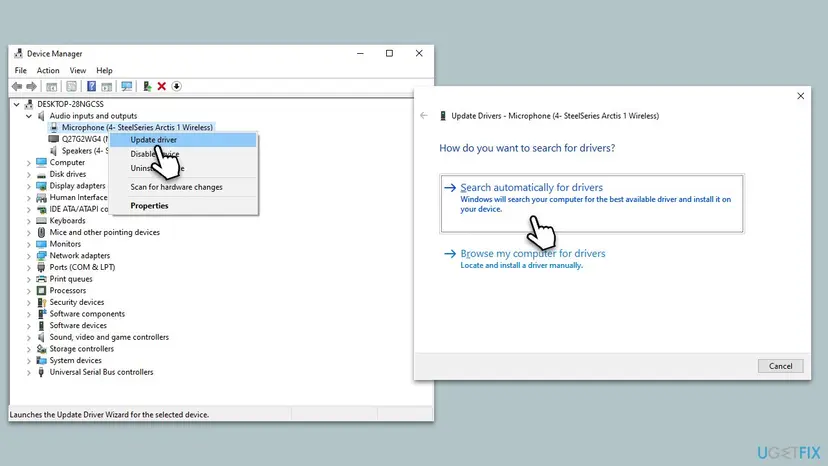Screen dimensions: 828x466
Task: Select the Sound, video and game controllers row
Action: coord(109,337)
